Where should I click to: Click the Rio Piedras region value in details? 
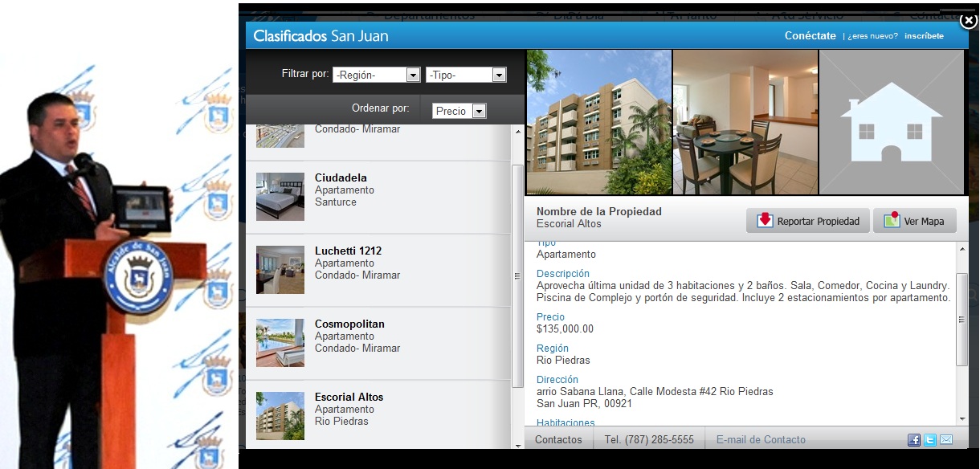(x=563, y=360)
